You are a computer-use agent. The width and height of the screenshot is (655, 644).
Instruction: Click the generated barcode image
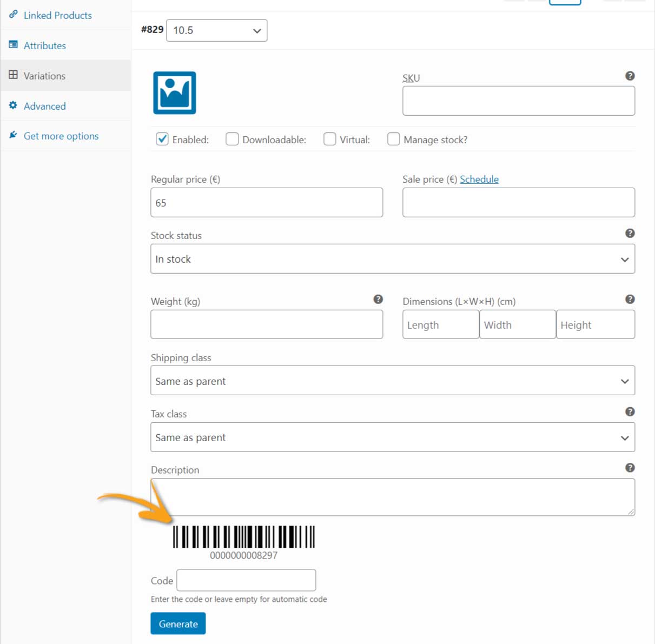point(243,537)
